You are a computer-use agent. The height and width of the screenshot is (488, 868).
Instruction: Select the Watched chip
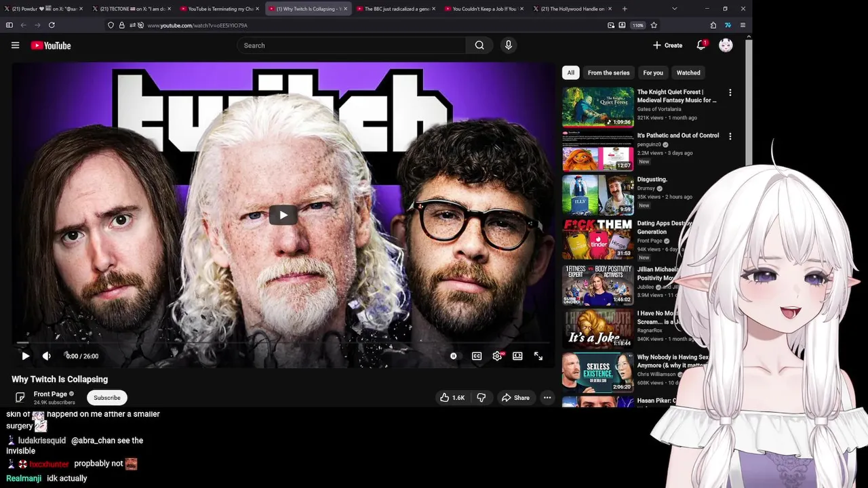coord(688,73)
